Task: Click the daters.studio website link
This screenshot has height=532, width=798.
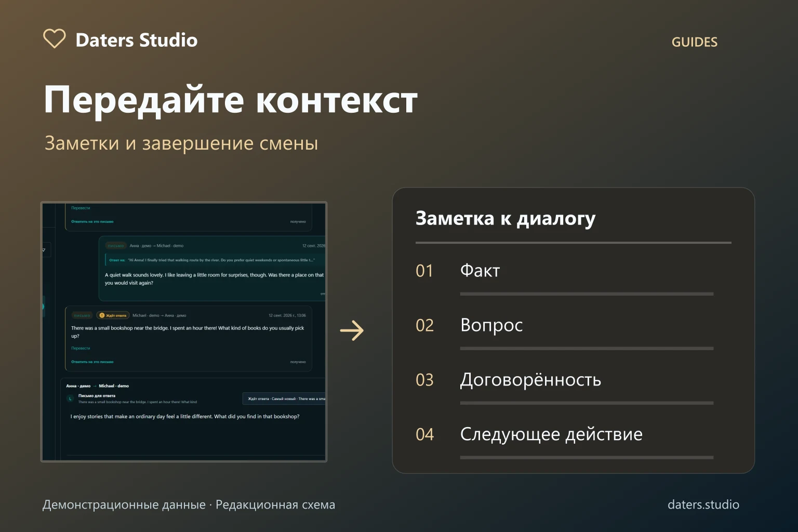Action: pyautogui.click(x=703, y=504)
